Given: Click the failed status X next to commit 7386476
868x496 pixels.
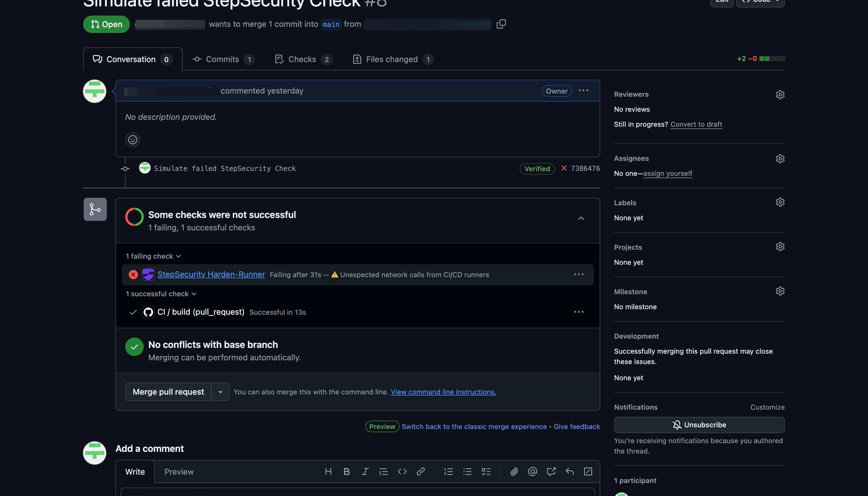Looking at the screenshot, I should click(564, 168).
